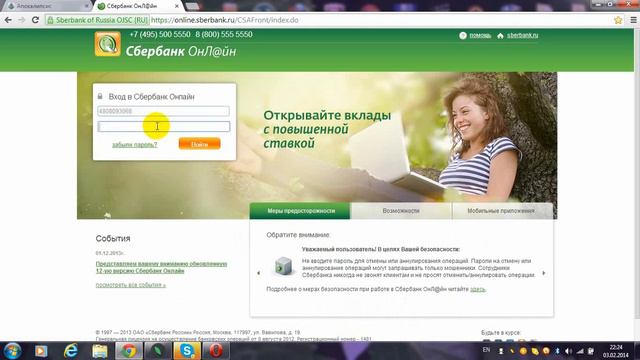The image size is (640, 360).
Task: Open Windows Media Player in taskbar
Action: (x=41, y=351)
